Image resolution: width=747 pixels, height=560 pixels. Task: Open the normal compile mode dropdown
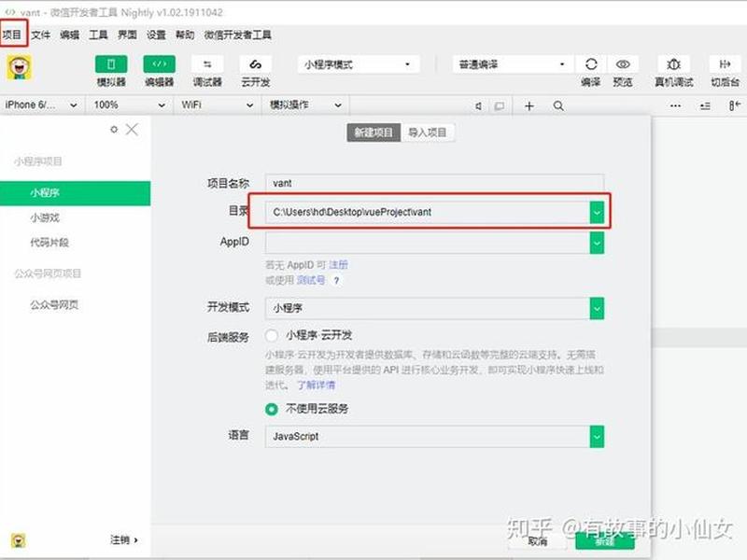pos(512,64)
